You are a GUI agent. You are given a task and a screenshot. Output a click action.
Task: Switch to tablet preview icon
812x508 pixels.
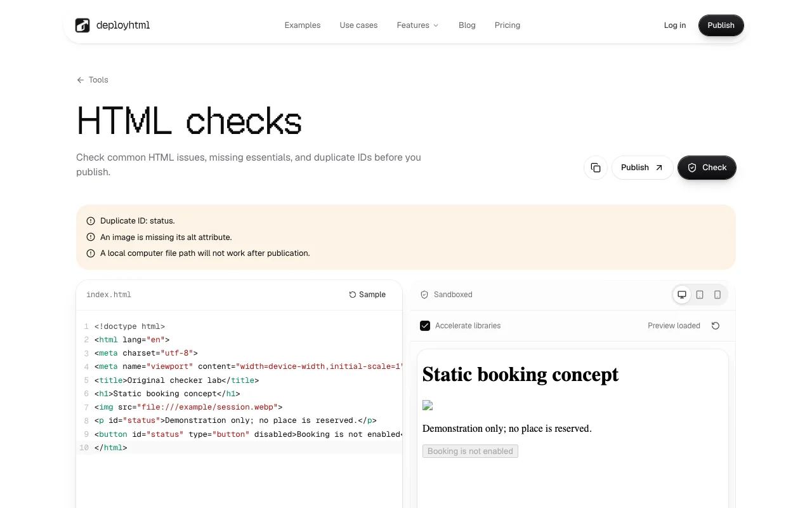[x=700, y=295]
